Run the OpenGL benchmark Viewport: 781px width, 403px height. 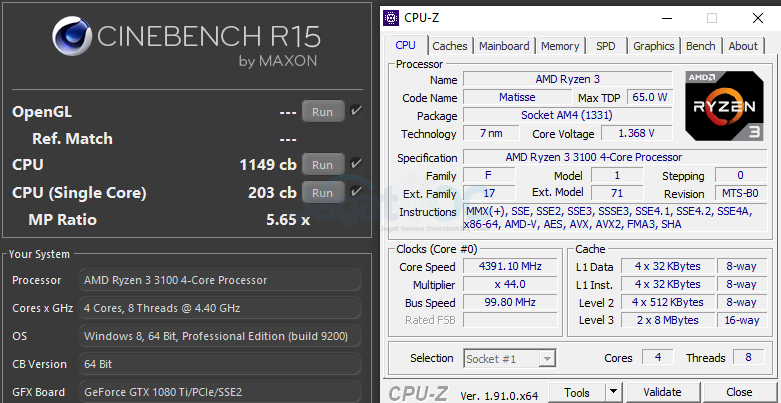pos(322,112)
